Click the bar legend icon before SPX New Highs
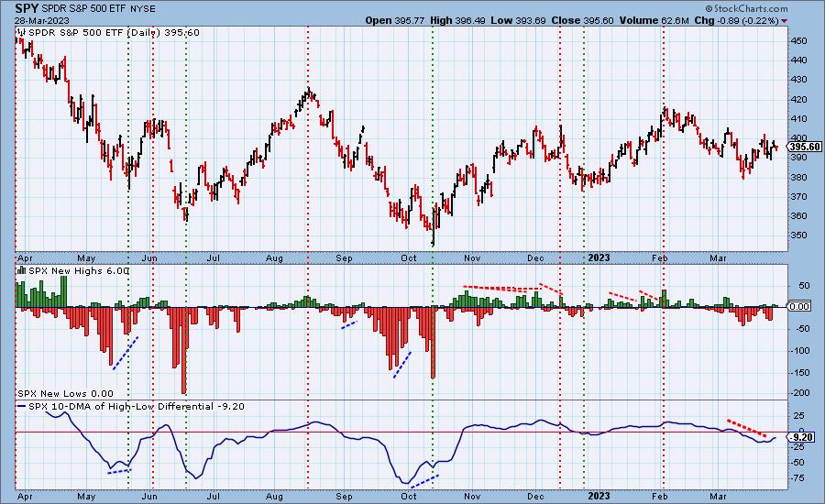 coord(22,270)
